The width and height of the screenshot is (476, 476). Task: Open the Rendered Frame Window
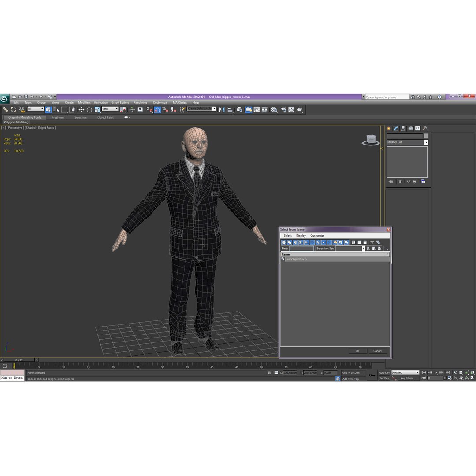coord(291,110)
